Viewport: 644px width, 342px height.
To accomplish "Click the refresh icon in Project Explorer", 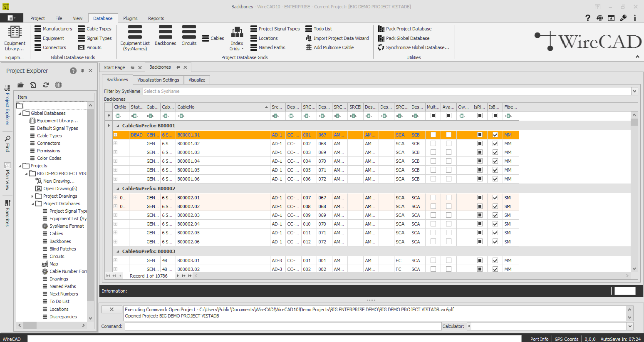I will [x=46, y=85].
